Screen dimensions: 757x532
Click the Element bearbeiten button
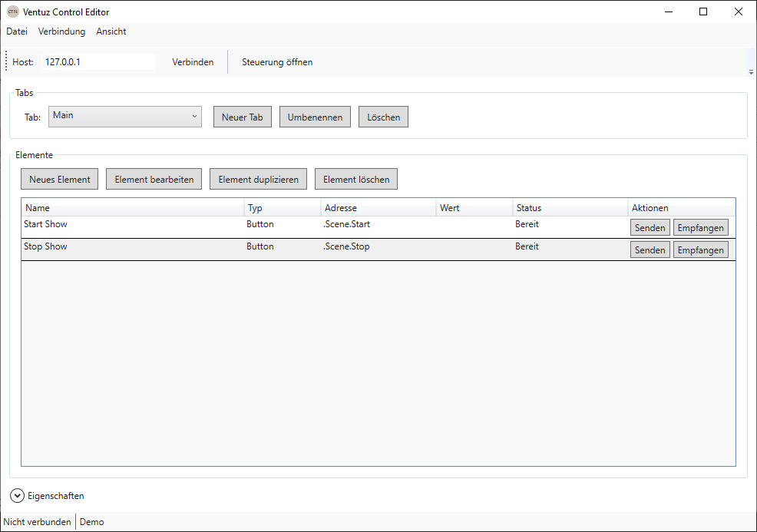[154, 179]
